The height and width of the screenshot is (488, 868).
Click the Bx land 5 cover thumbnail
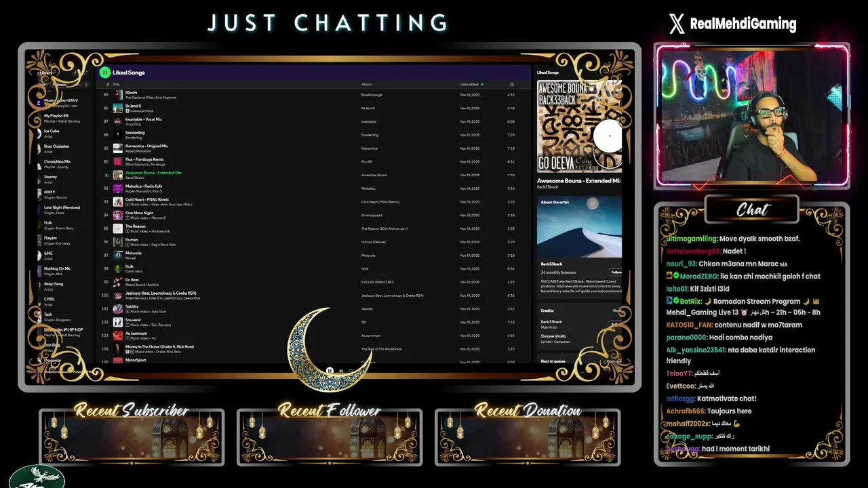pyautogui.click(x=118, y=108)
